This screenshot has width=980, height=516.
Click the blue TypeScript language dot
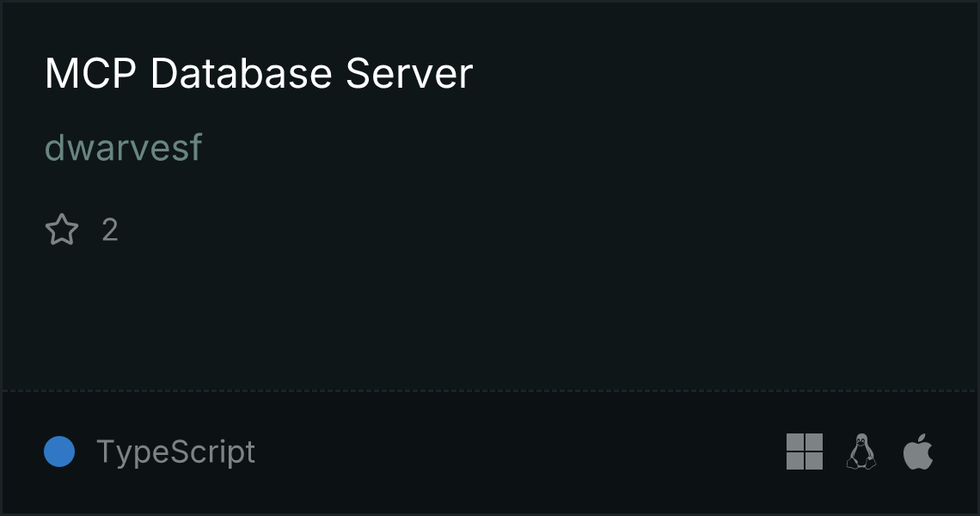(x=59, y=451)
